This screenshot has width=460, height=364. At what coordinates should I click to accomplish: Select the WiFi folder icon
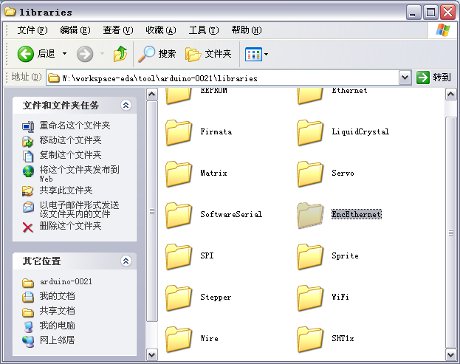point(310,298)
